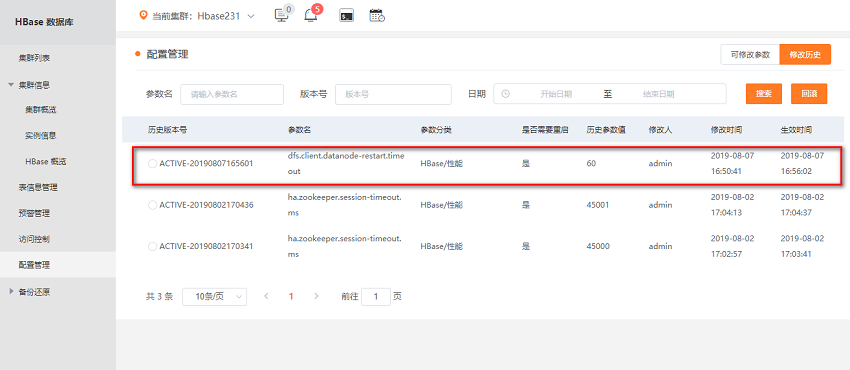Viewport: 850px width, 370px height.
Task: Switch to 修改历史 tab
Action: [x=805, y=55]
